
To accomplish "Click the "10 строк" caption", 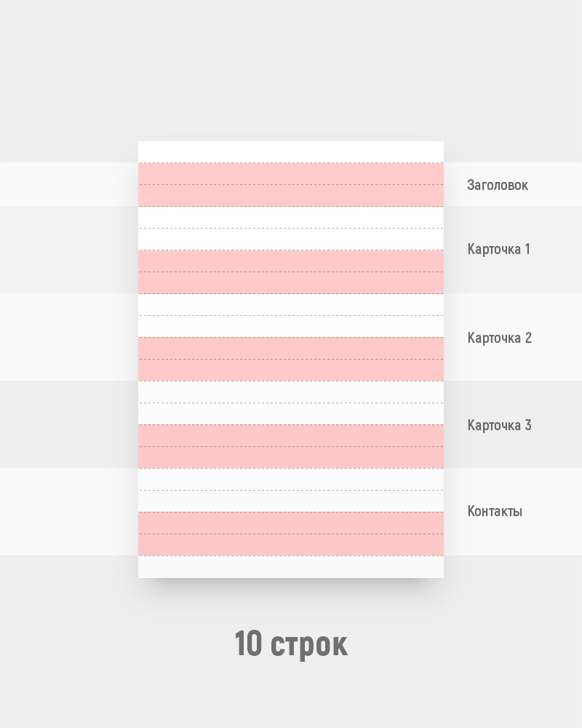I will pyautogui.click(x=291, y=644).
